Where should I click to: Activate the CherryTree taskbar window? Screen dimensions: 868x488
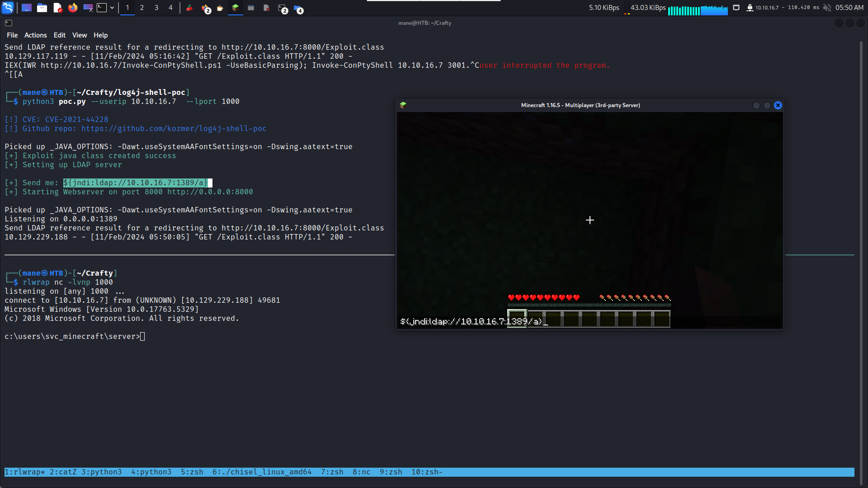(x=189, y=8)
